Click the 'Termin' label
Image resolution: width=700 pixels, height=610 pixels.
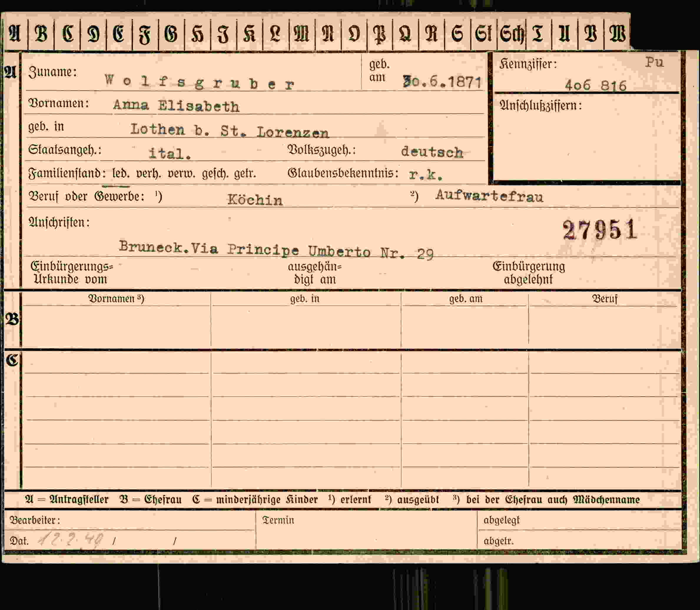pyautogui.click(x=278, y=520)
